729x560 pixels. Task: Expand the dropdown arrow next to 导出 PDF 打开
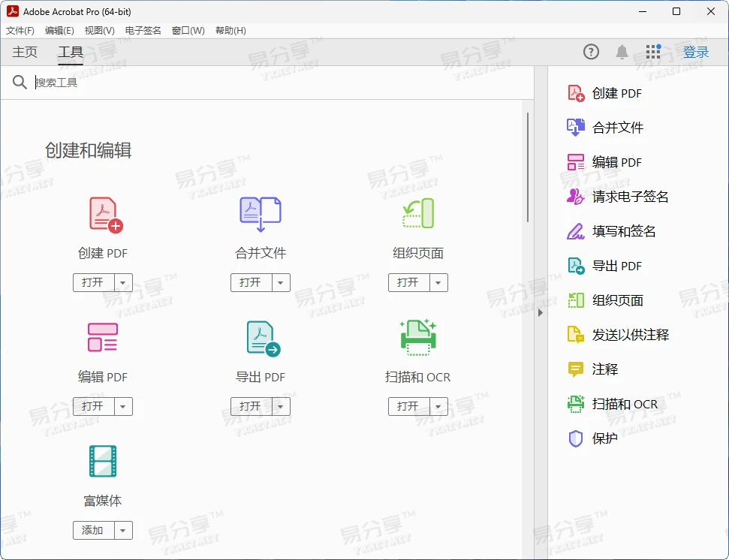[x=281, y=407]
